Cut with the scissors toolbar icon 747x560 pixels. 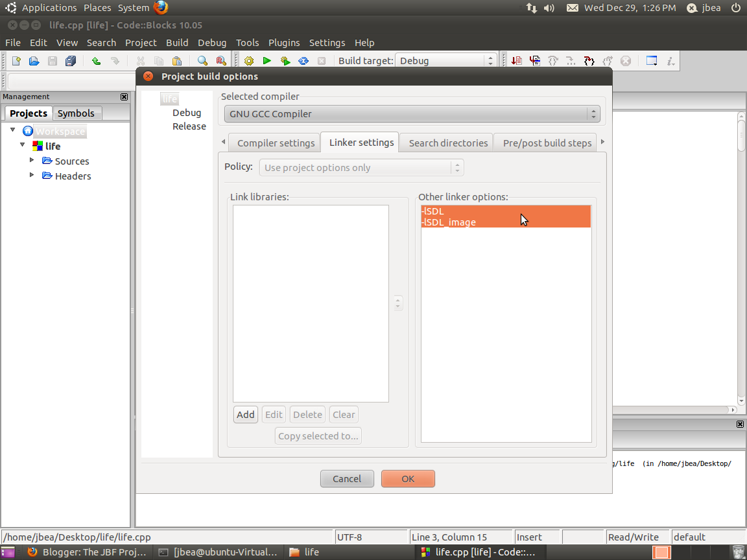point(141,61)
